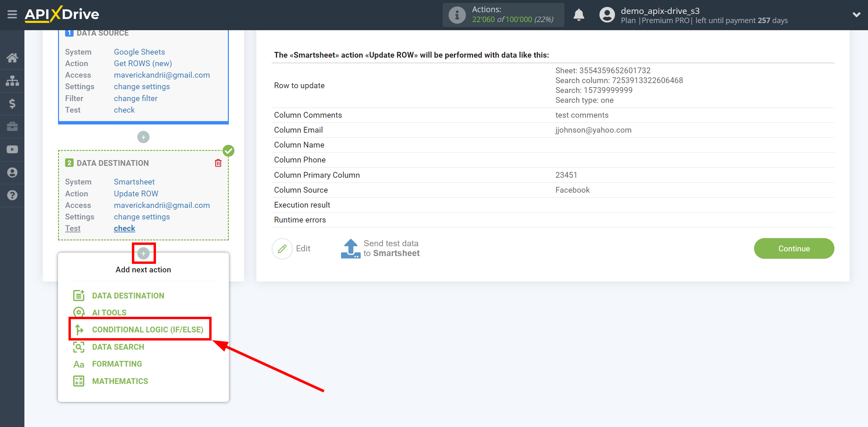This screenshot has height=427, width=868.
Task: Open Smartsheet system link
Action: pyautogui.click(x=134, y=182)
